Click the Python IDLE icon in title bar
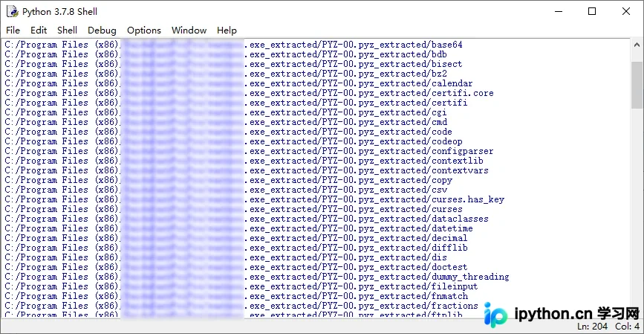 pos(13,11)
